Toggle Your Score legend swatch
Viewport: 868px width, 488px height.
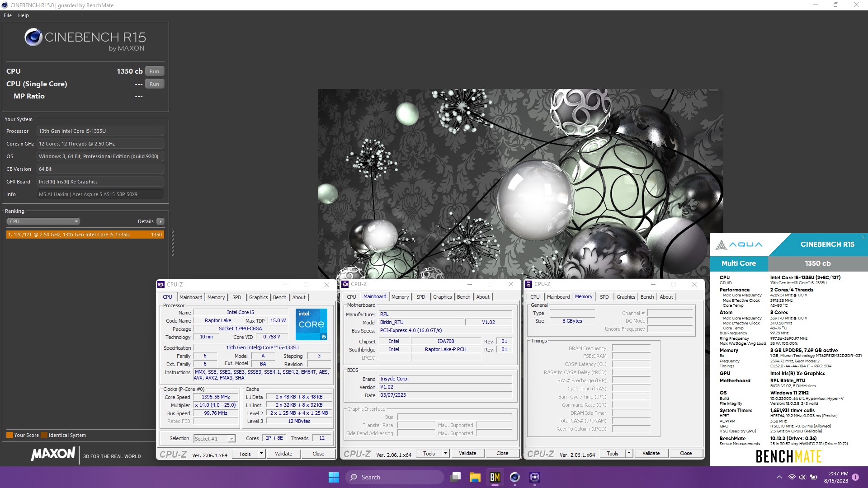[x=9, y=435]
